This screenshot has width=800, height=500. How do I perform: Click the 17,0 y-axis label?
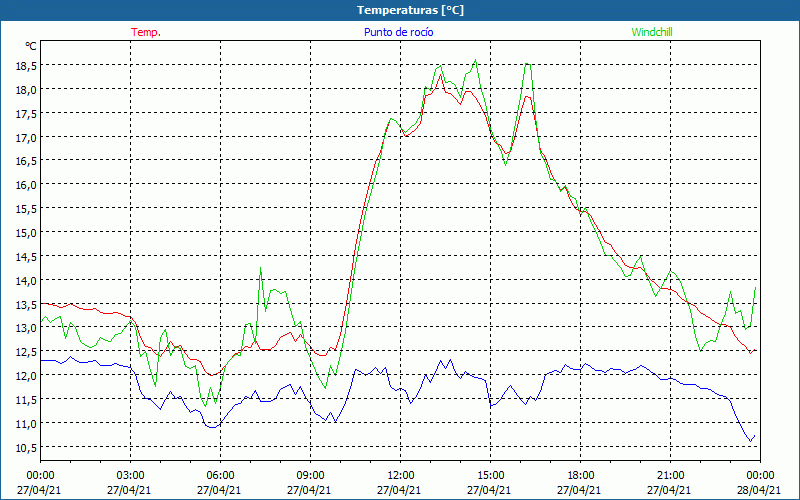click(x=26, y=137)
